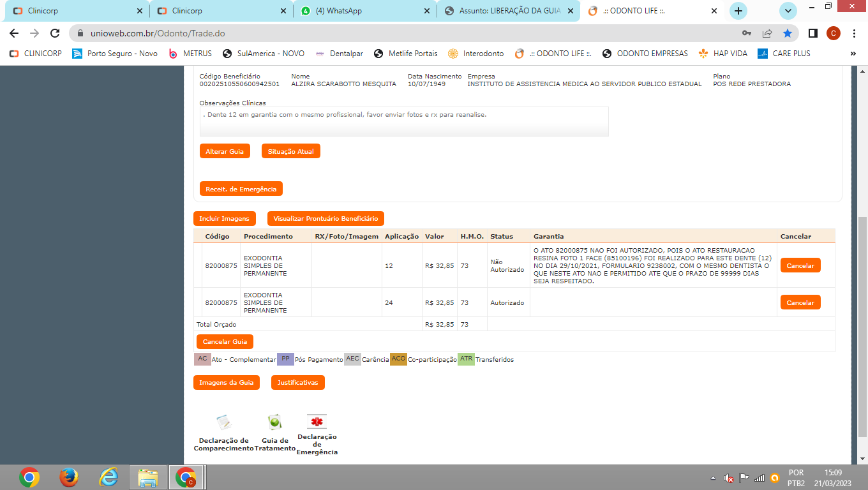Open Metlife Portais bookmark
This screenshot has width=868, height=490.
tap(406, 54)
